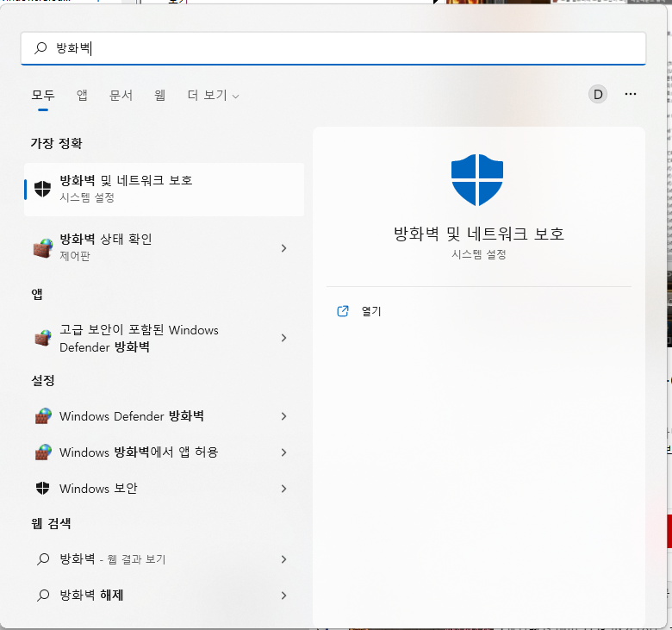Switch to the 웹 tab
This screenshot has width=672, height=630.
point(160,95)
